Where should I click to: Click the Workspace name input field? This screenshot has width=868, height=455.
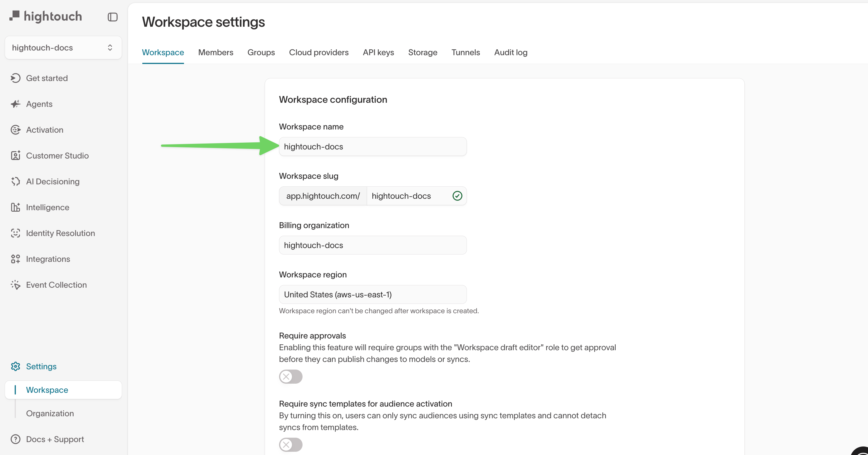point(372,146)
